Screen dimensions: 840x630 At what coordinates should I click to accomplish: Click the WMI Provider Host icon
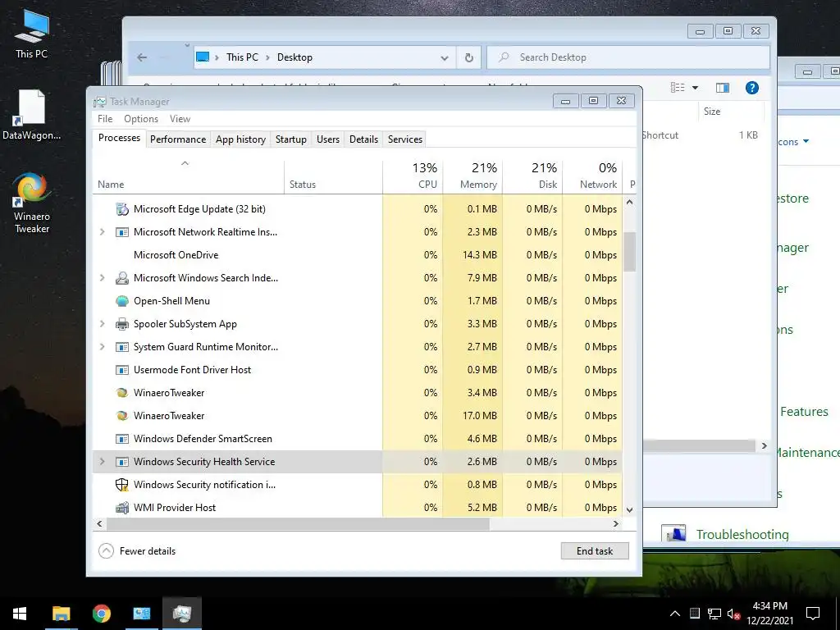tap(122, 507)
